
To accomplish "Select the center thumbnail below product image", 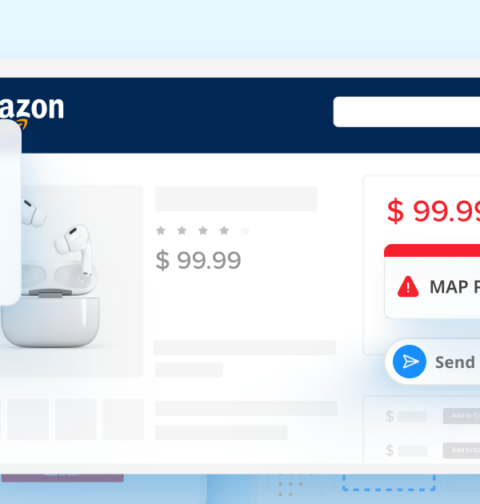I will tap(76, 419).
